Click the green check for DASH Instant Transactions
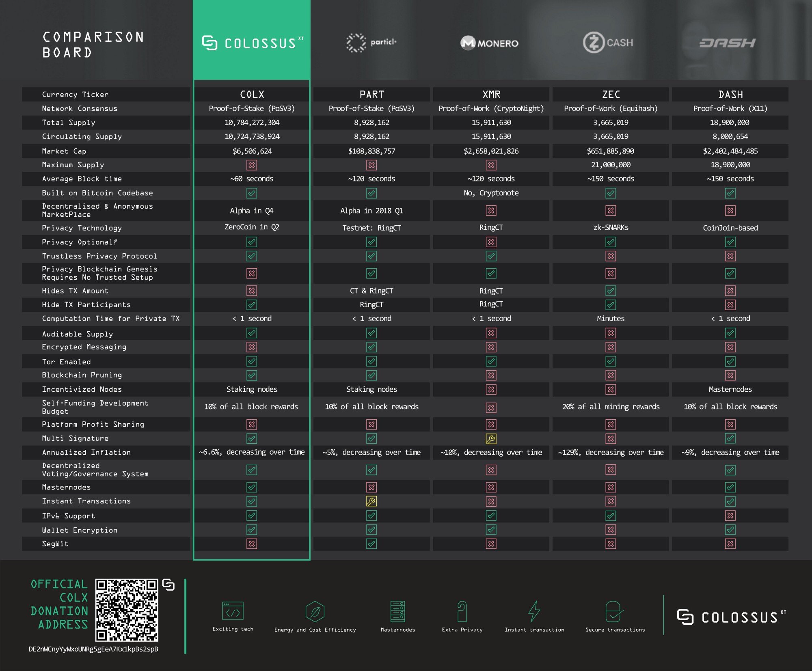812x671 pixels. pyautogui.click(x=730, y=501)
